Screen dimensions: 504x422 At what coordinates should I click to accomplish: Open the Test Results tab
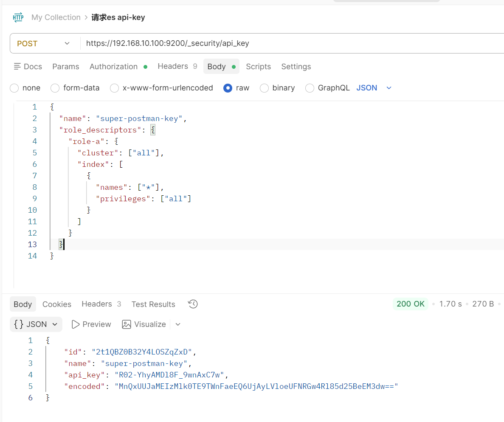click(153, 304)
